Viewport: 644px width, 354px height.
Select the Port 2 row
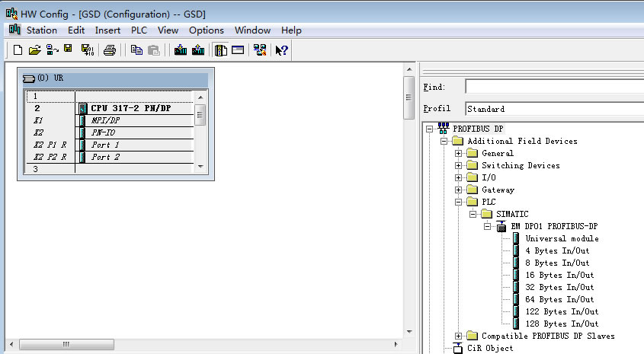tap(110, 157)
